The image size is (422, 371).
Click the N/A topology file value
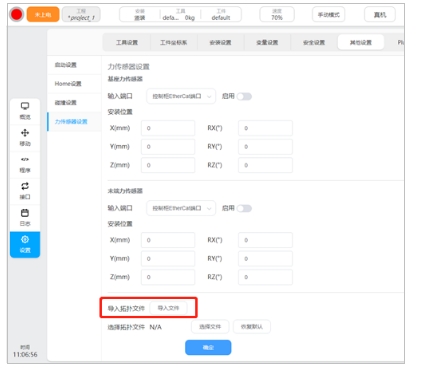(156, 327)
